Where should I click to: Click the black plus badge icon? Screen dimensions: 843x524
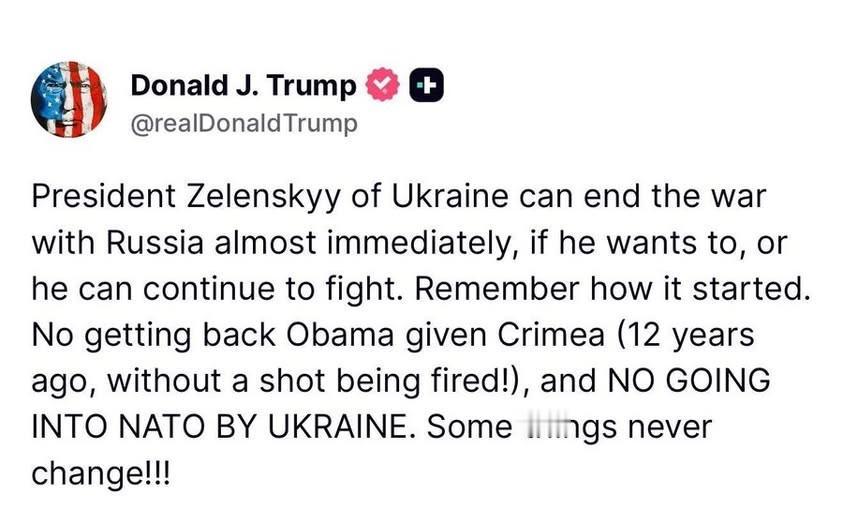point(426,85)
